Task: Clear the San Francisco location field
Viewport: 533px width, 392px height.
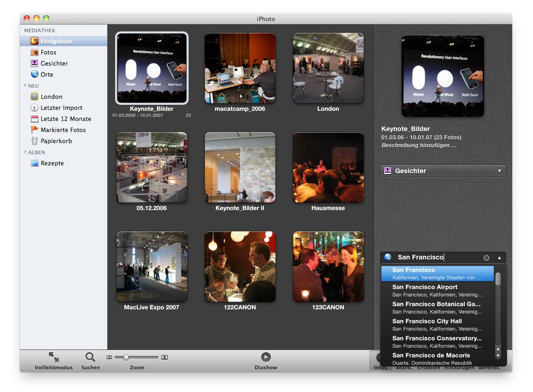Action: (x=486, y=258)
